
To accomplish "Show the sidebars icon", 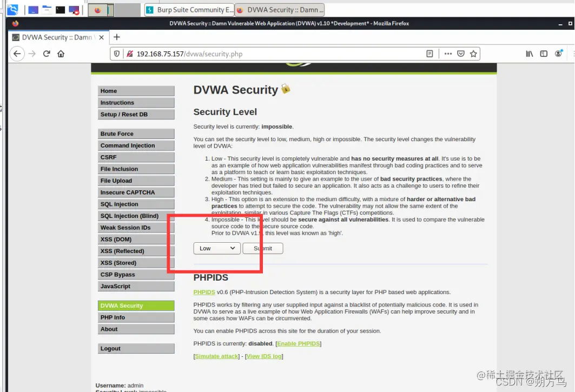I will 544,54.
